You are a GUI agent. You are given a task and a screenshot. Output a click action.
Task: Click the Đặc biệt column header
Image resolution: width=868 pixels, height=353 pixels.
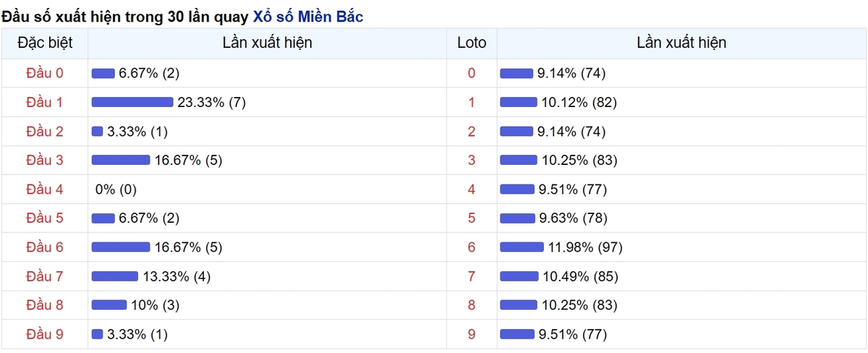pos(45,43)
